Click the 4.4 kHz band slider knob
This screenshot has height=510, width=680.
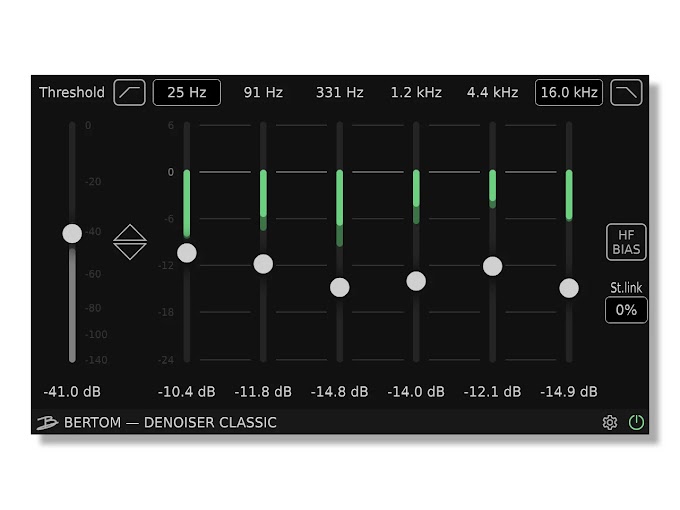pos(493,266)
